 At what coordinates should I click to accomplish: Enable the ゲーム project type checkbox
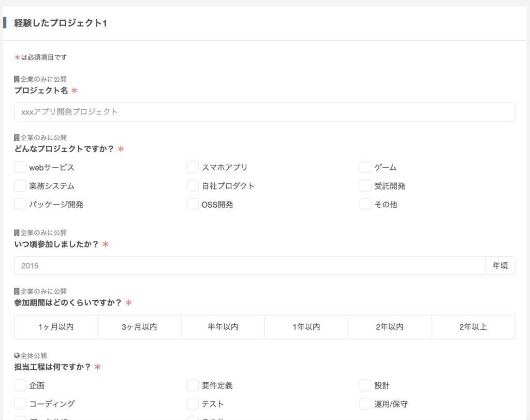[x=365, y=167]
